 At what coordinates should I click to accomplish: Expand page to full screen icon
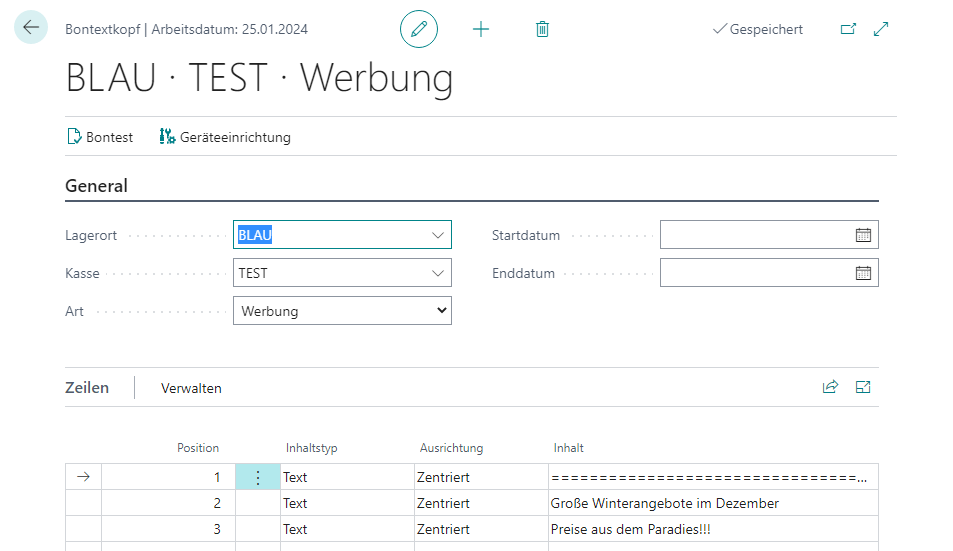click(881, 29)
